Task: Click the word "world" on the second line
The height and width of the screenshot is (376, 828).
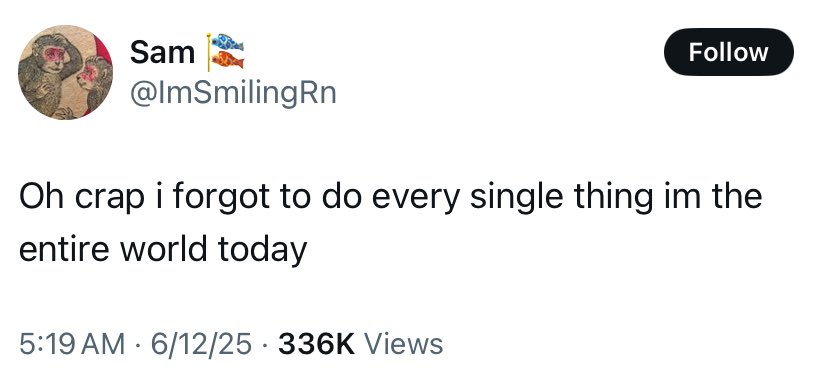Action: [164, 249]
